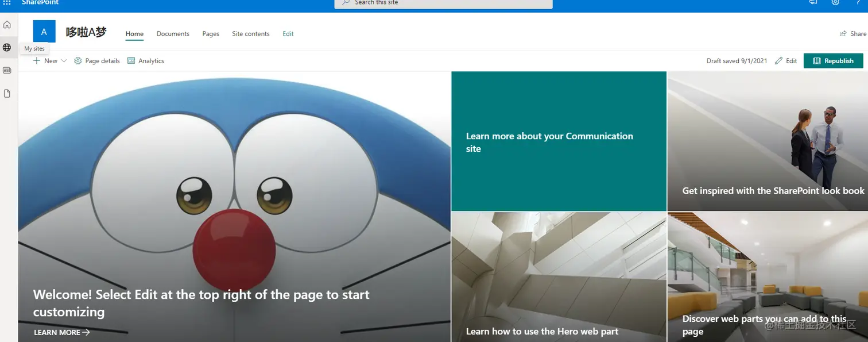Click SharePoint in the top bar

click(x=40, y=2)
